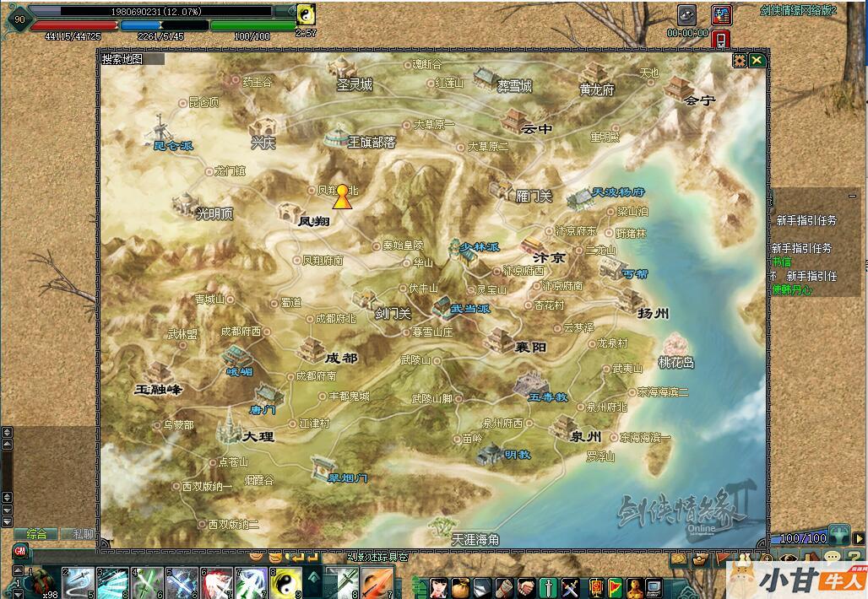This screenshot has height=599, width=868.
Task: Click the crossed swords icon in bottom bar
Action: click(570, 586)
